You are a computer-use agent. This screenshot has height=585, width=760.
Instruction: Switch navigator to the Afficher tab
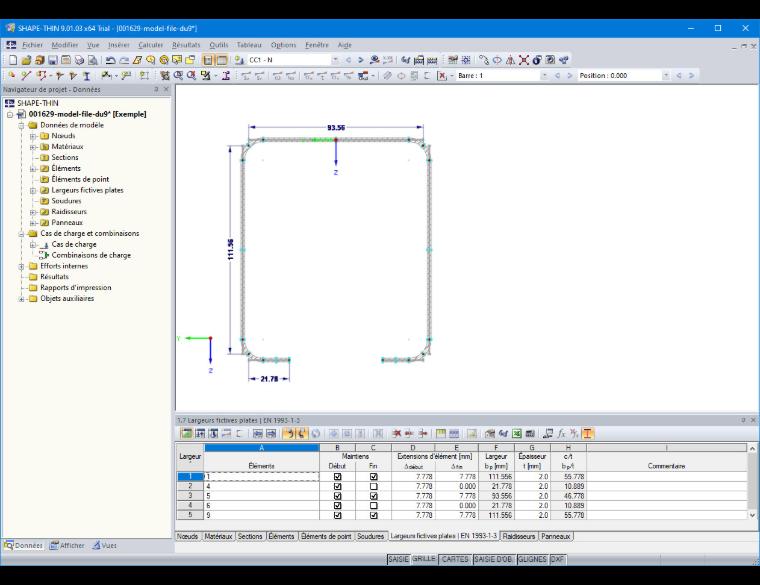(67, 546)
